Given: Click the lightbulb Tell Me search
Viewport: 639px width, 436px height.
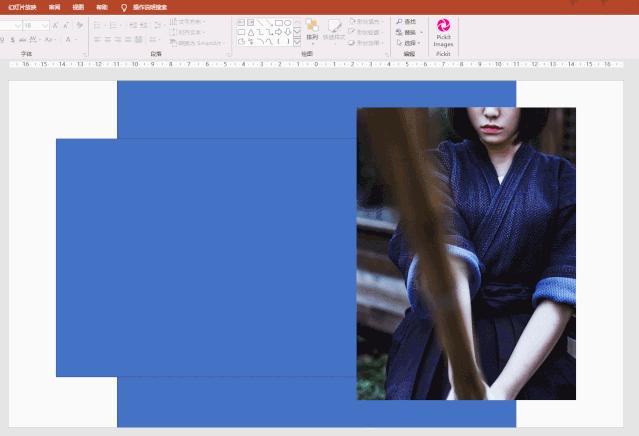Looking at the screenshot, I should (124, 6).
